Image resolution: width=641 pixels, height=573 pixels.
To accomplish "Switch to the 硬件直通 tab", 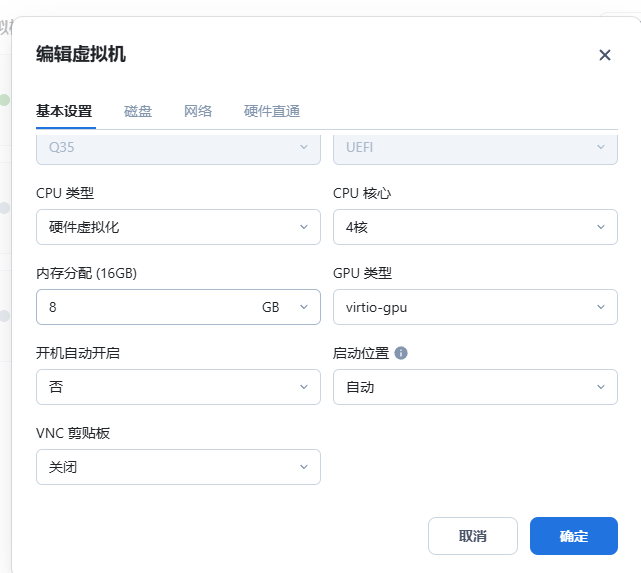I will pos(272,111).
